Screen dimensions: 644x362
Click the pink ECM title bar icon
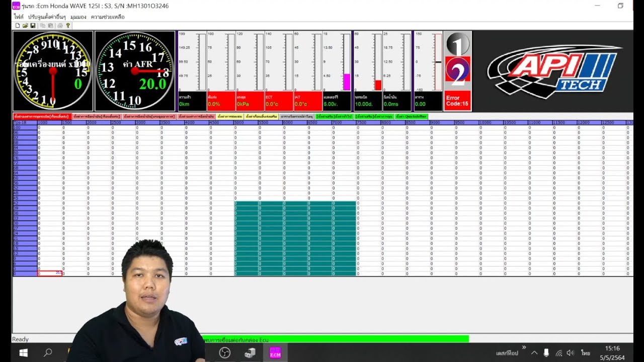(16, 6)
